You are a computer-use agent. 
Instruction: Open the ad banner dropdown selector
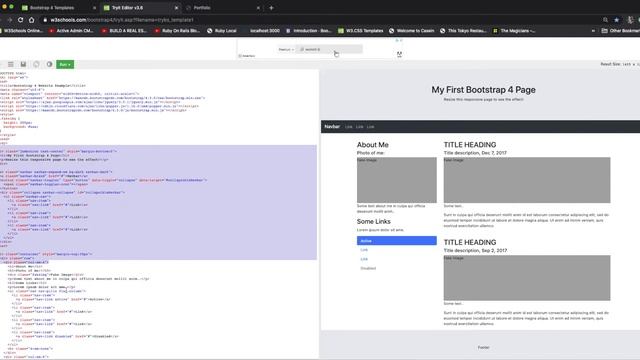click(x=286, y=49)
